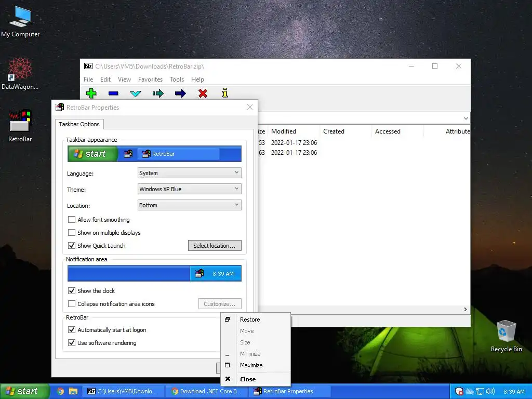The width and height of the screenshot is (532, 399).
Task: Sort by the Accessed column header
Action: (398, 131)
